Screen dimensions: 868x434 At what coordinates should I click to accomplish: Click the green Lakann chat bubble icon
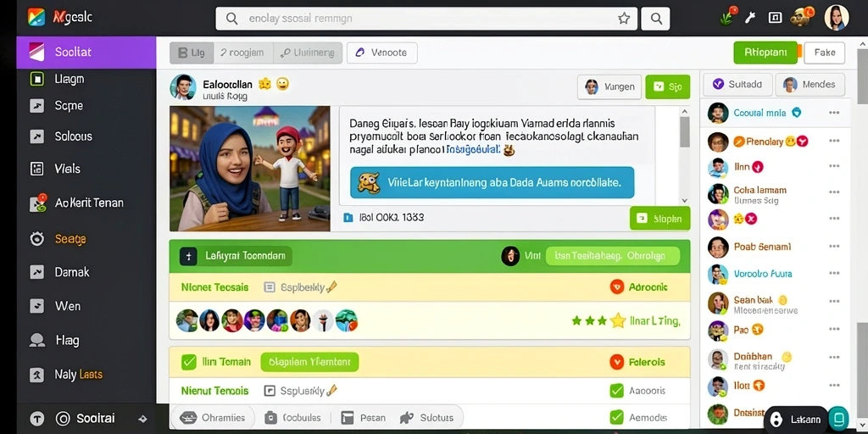point(839,418)
